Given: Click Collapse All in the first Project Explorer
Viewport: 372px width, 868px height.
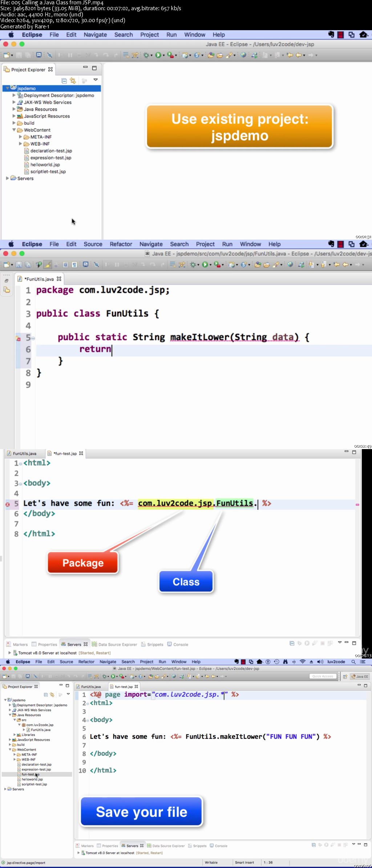Looking at the screenshot, I should tap(64, 81).
